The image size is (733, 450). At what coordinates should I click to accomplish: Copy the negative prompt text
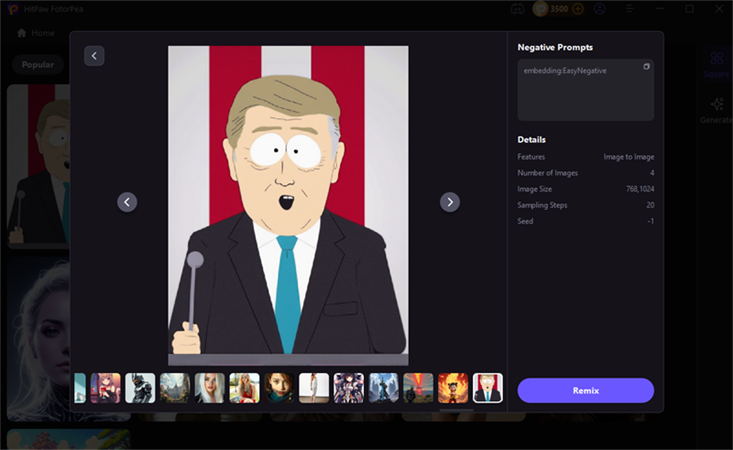point(646,67)
